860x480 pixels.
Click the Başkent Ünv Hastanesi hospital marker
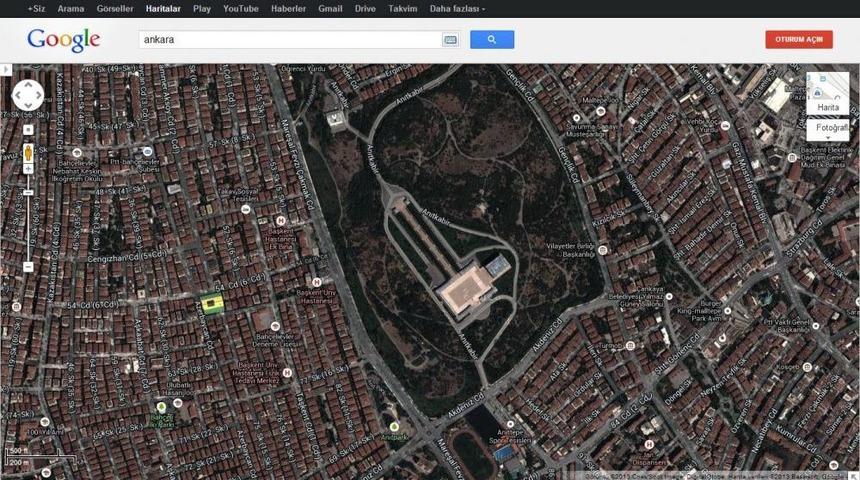click(316, 283)
